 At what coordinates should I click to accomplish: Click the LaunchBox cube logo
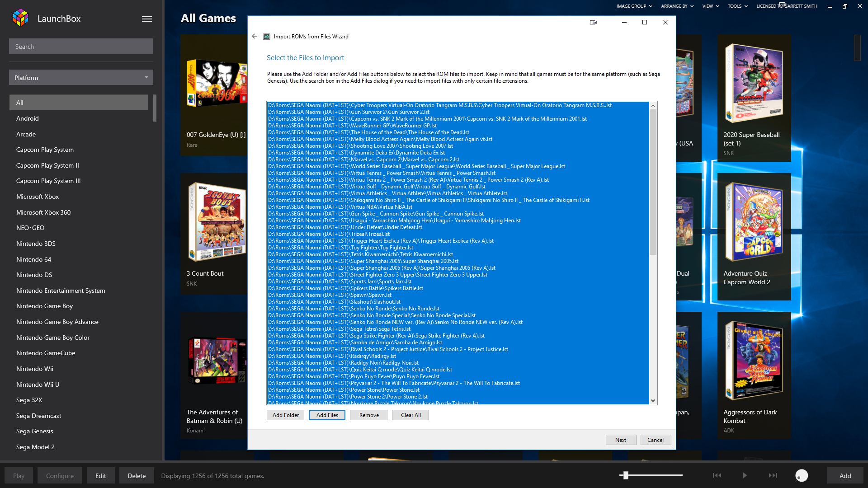(x=20, y=18)
